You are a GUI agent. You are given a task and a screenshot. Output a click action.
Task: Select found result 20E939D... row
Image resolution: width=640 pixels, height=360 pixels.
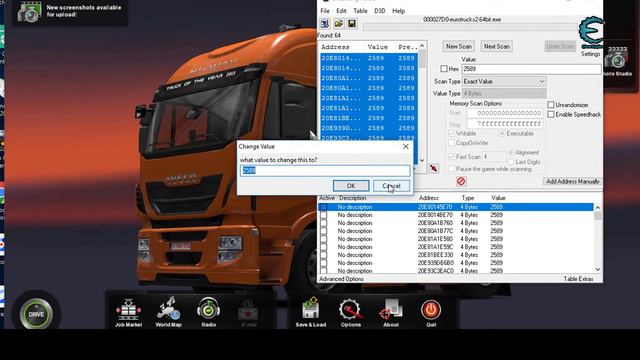(x=369, y=128)
